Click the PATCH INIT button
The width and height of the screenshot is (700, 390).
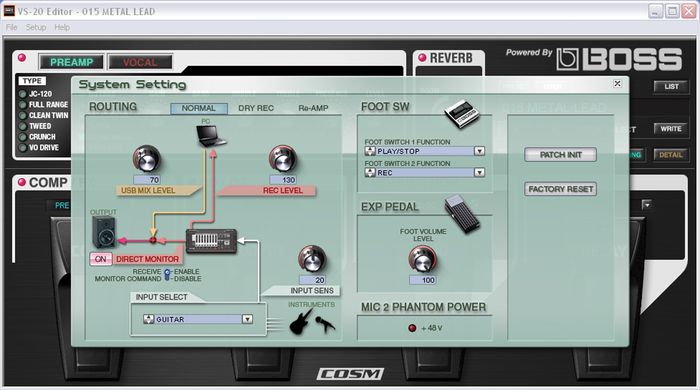tap(561, 155)
